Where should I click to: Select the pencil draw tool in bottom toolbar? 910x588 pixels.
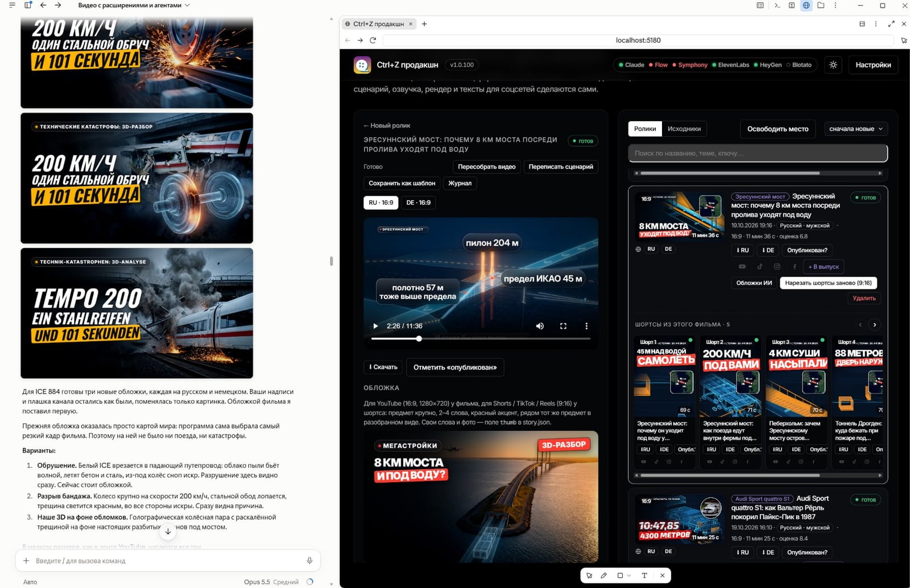point(604,575)
